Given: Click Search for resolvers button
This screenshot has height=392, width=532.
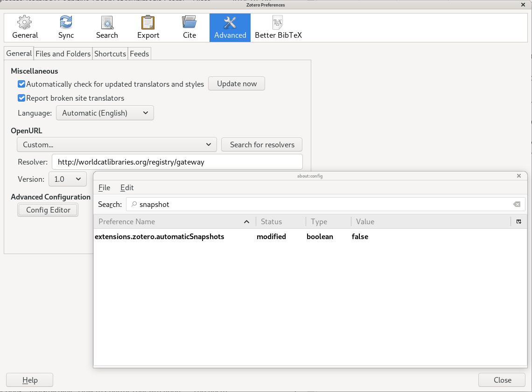Looking at the screenshot, I should (x=262, y=144).
